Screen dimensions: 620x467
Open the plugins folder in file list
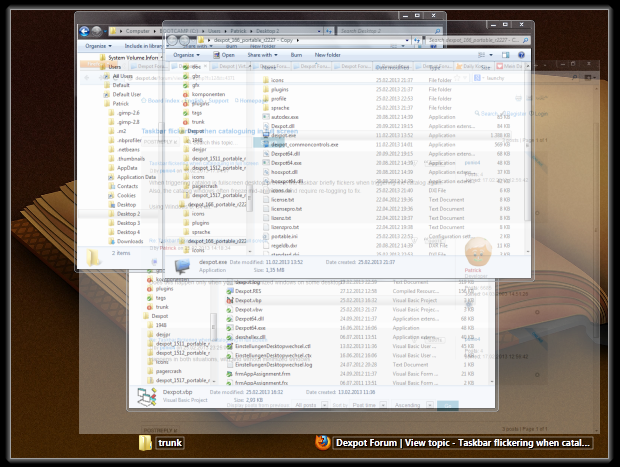(279, 90)
